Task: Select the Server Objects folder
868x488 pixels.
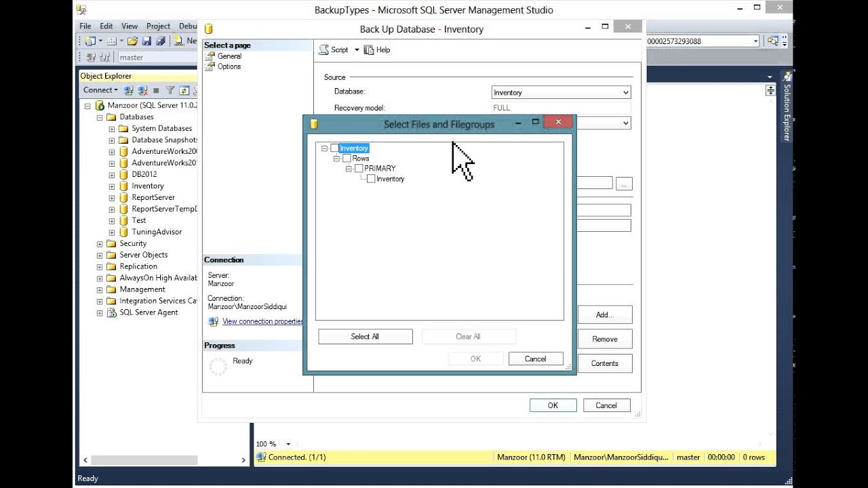Action: point(144,256)
